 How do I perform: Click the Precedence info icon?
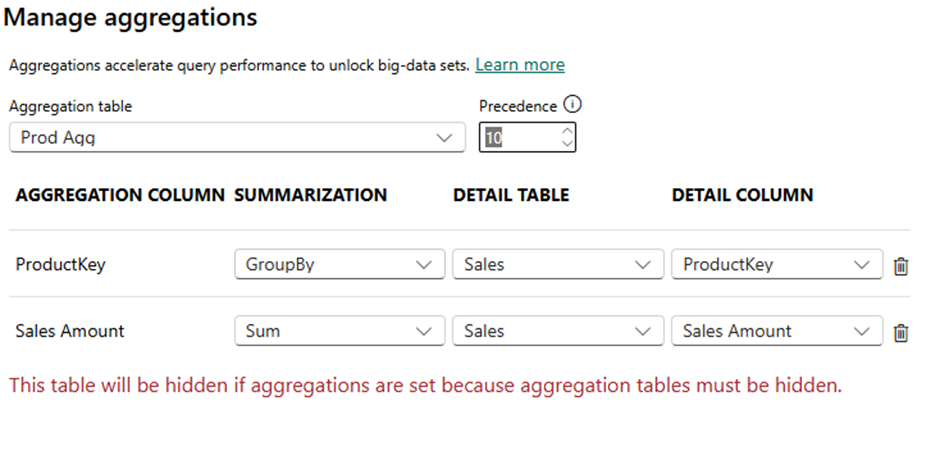tap(572, 105)
